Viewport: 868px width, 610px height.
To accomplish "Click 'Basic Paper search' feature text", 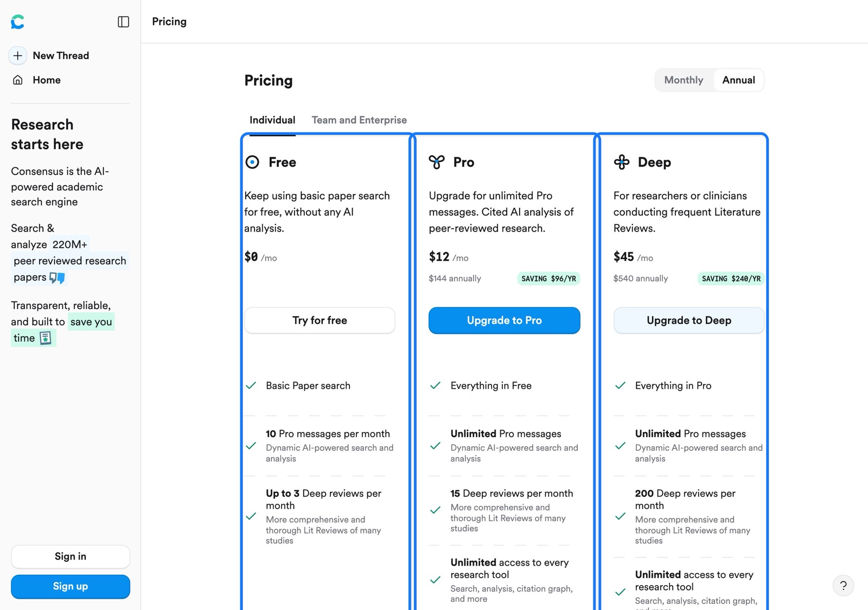I will pyautogui.click(x=308, y=386).
